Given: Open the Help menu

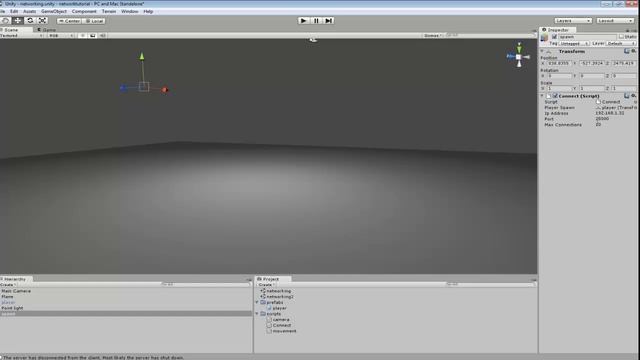Looking at the screenshot, I should point(148,11).
